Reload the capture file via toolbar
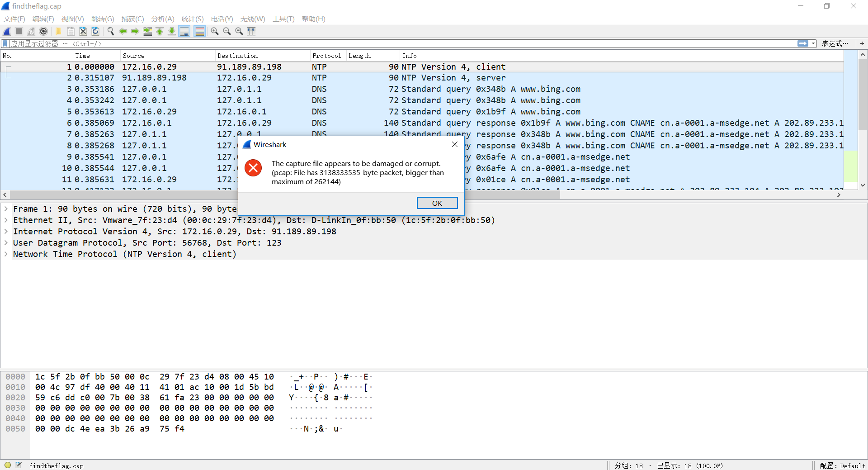 [95, 31]
